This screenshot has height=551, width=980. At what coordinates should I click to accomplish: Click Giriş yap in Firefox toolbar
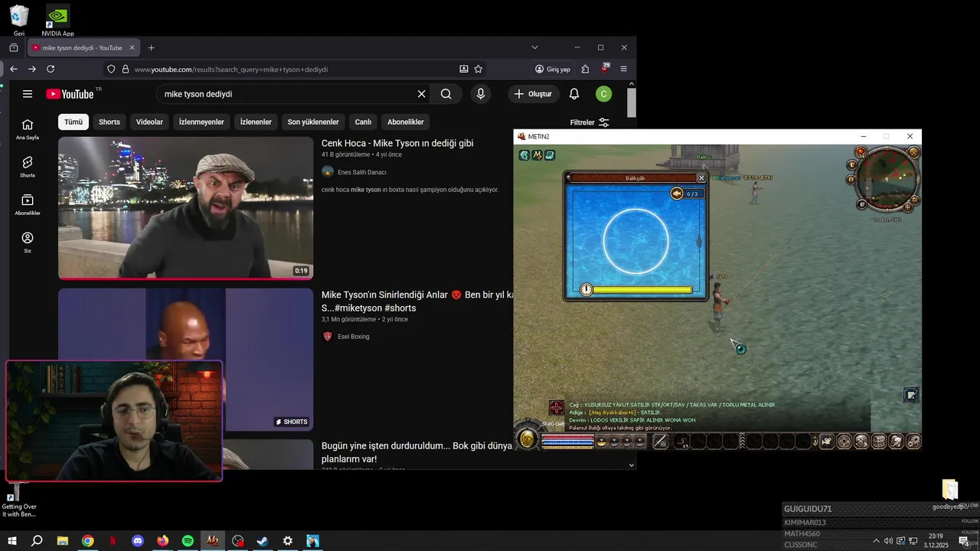tap(553, 69)
